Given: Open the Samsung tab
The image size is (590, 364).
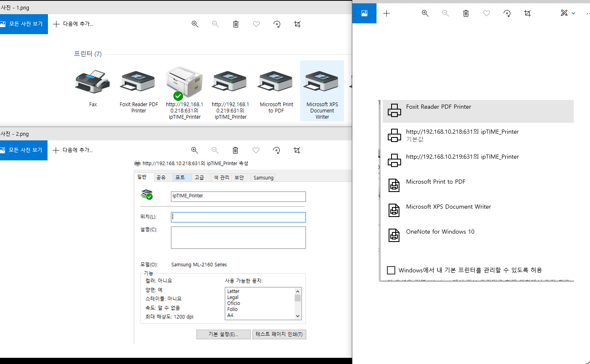Looking at the screenshot, I should click(264, 178).
